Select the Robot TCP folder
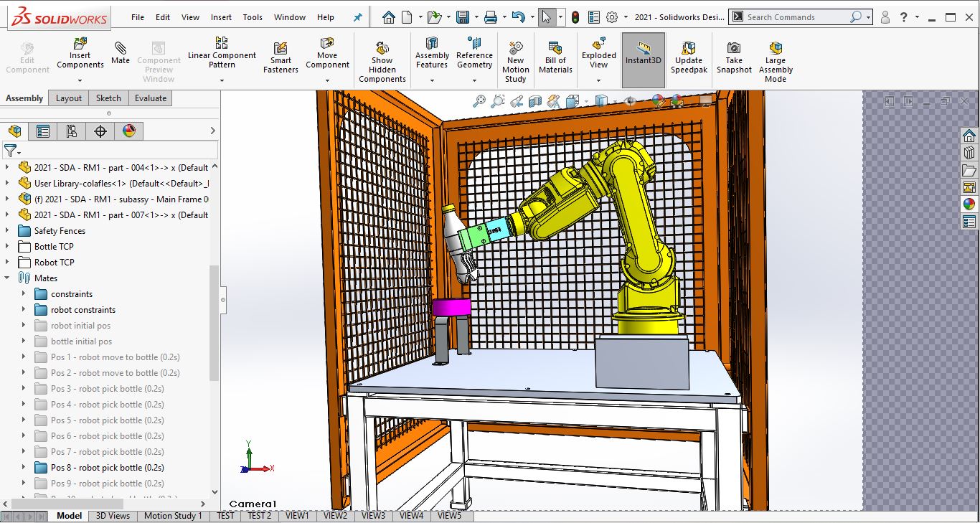 point(55,263)
